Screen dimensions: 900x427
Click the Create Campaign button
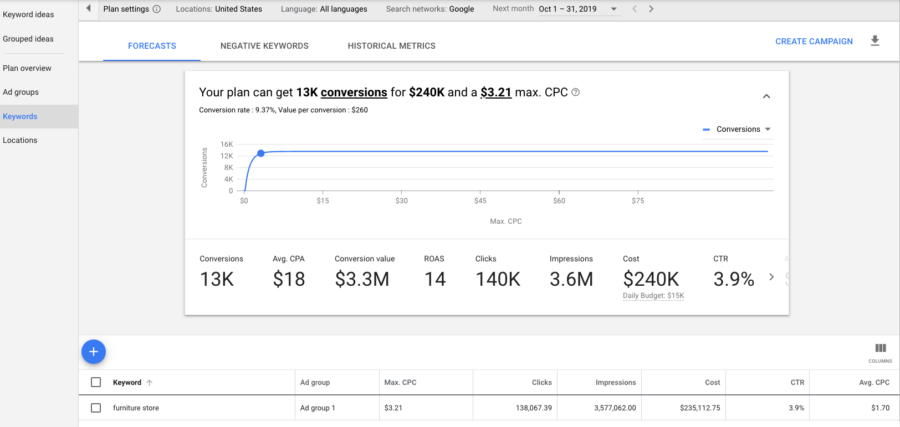pos(814,41)
